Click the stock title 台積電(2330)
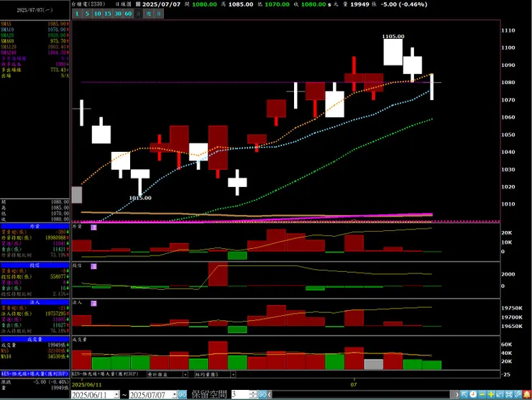The height and width of the screenshot is (400, 532). pos(88,4)
